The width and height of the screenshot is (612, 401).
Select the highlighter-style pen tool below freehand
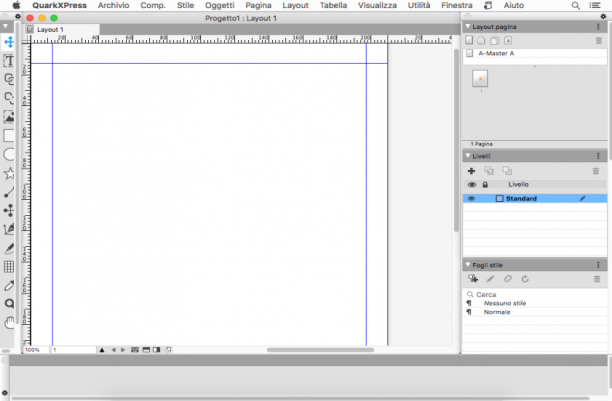[9, 248]
